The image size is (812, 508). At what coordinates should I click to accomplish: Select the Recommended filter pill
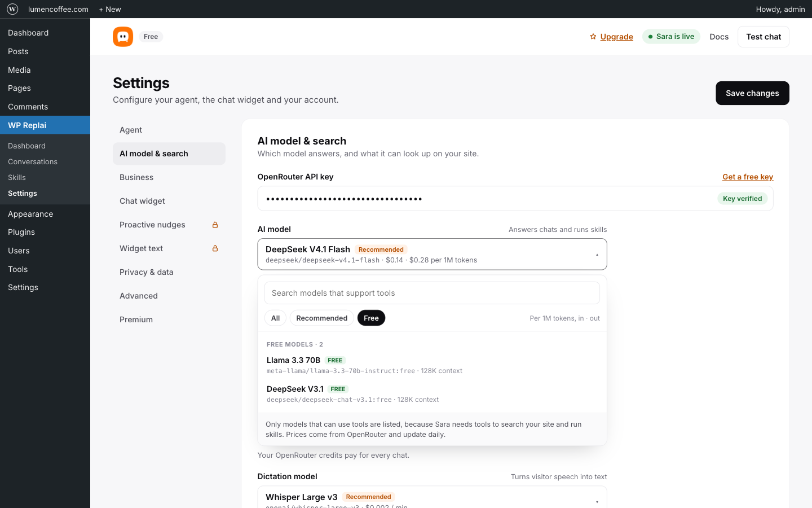click(x=322, y=318)
